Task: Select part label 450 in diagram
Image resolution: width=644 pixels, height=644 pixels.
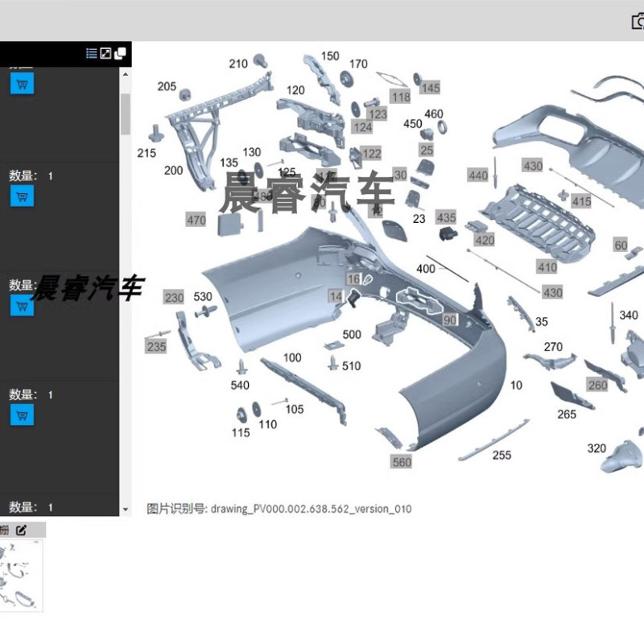Action: [413, 124]
